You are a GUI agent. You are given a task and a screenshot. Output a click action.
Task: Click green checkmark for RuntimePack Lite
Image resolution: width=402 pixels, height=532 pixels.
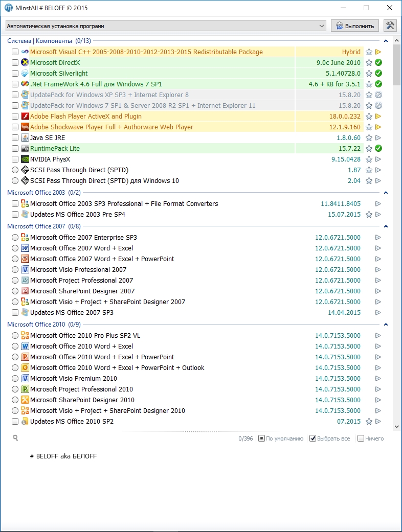point(378,148)
